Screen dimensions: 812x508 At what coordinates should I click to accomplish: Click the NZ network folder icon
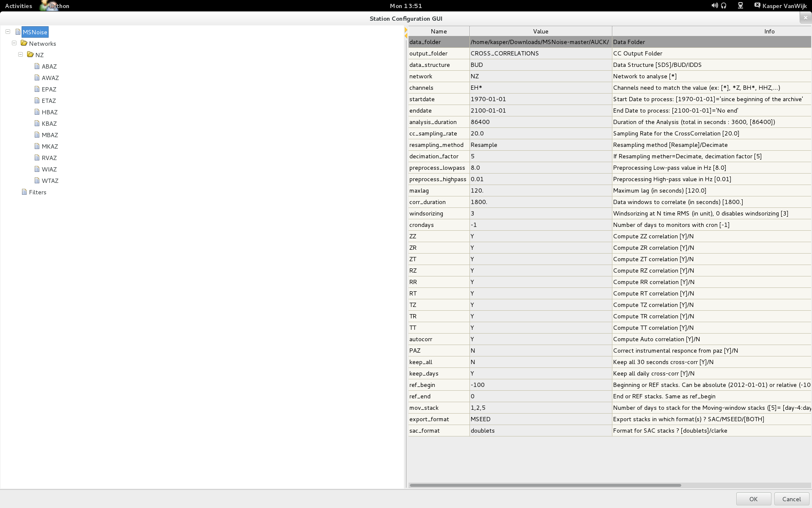tap(30, 55)
